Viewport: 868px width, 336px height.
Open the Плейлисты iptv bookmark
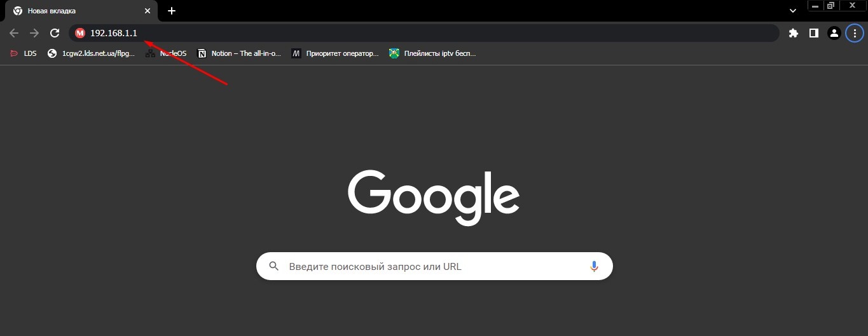[x=432, y=53]
